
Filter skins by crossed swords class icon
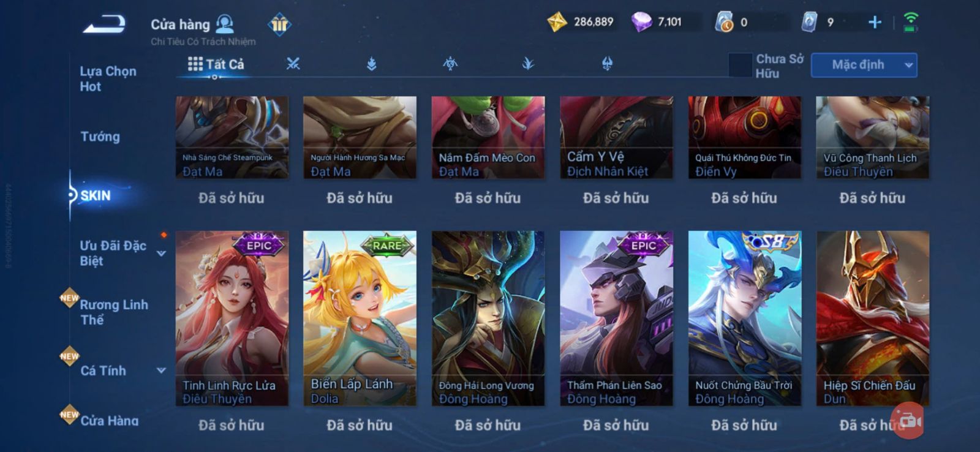(293, 63)
